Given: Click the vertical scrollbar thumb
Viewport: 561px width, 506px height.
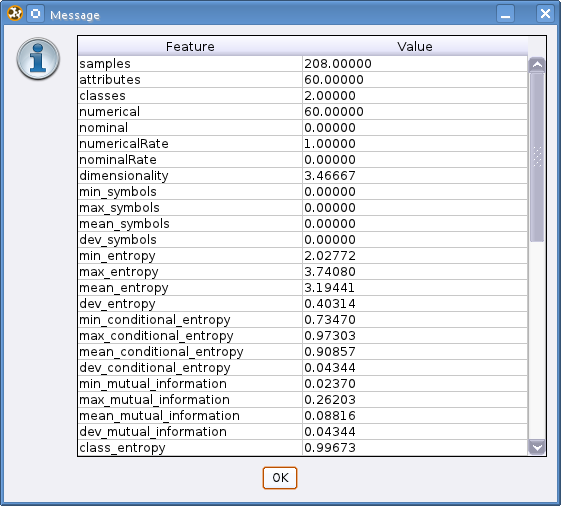Looking at the screenshot, I should [537, 157].
